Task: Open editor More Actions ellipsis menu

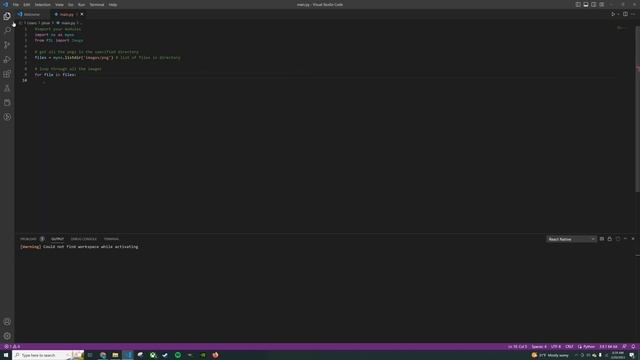Action: pyautogui.click(x=633, y=14)
